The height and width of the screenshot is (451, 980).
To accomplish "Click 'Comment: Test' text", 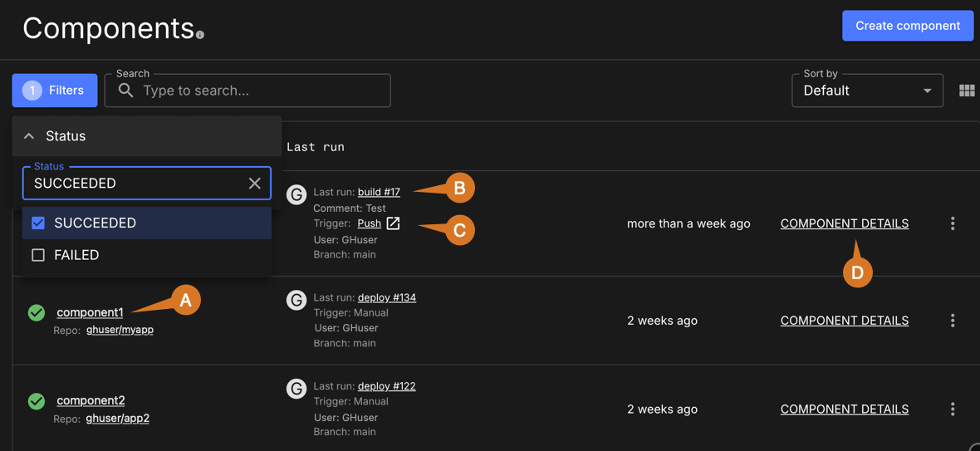I will (350, 208).
